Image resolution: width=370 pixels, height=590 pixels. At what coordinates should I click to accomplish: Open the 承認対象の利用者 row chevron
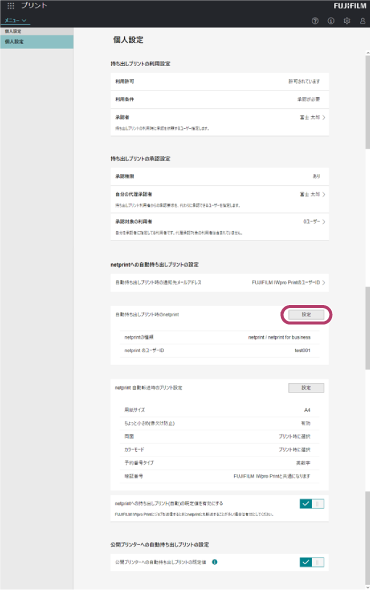point(324,222)
